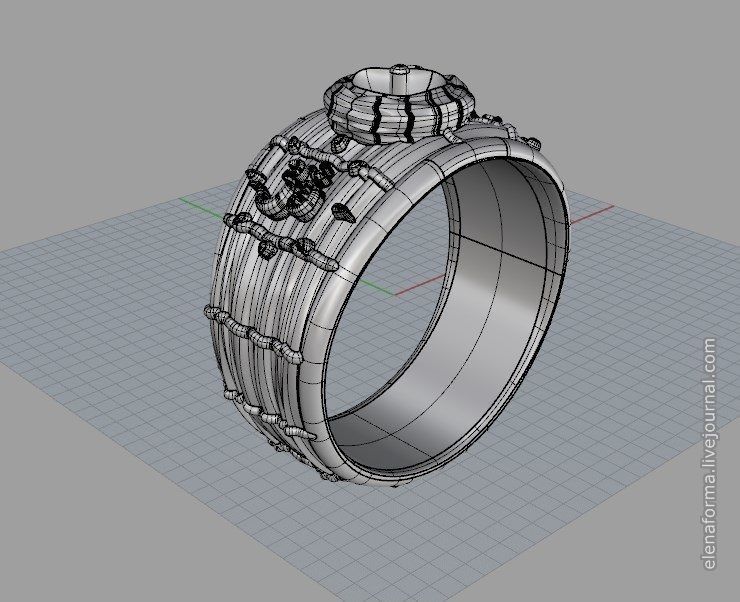
Task: Pick the teardrop stud right of the anchor
Action: click(344, 213)
